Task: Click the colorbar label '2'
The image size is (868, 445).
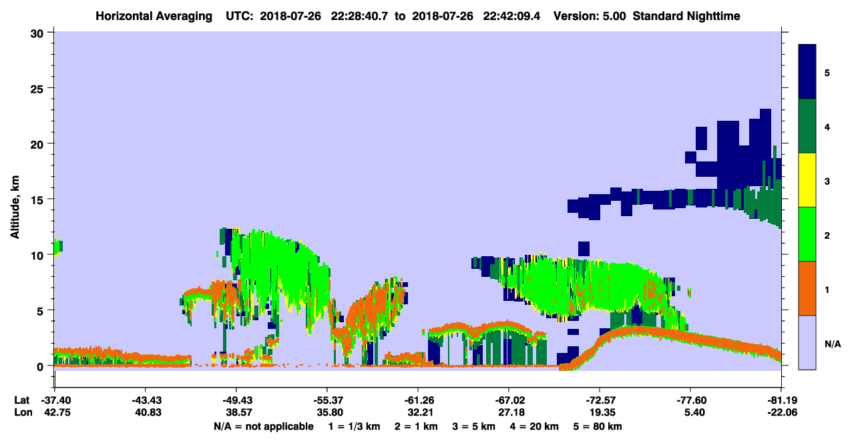Action: [827, 235]
